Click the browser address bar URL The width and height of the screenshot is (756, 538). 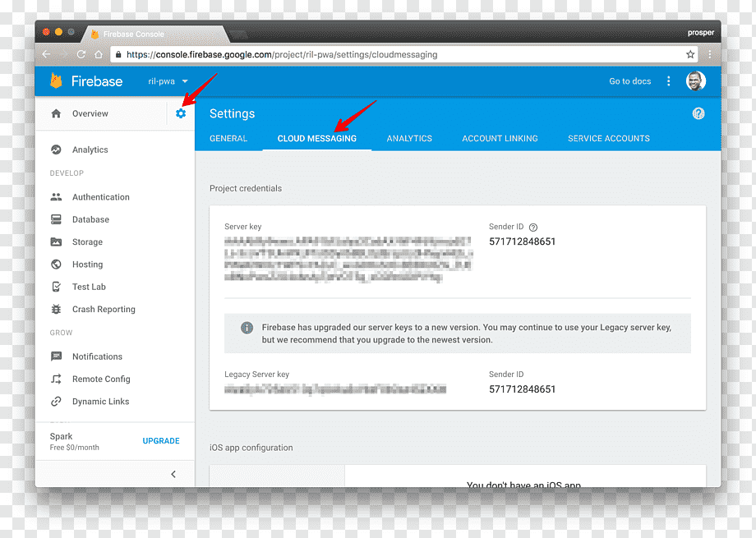(x=282, y=55)
